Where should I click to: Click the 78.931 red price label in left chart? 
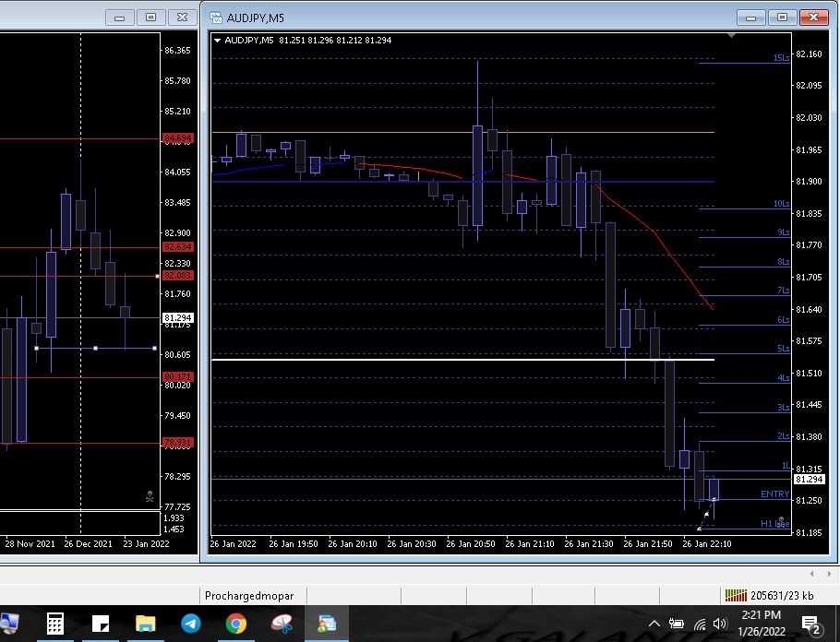(x=178, y=443)
